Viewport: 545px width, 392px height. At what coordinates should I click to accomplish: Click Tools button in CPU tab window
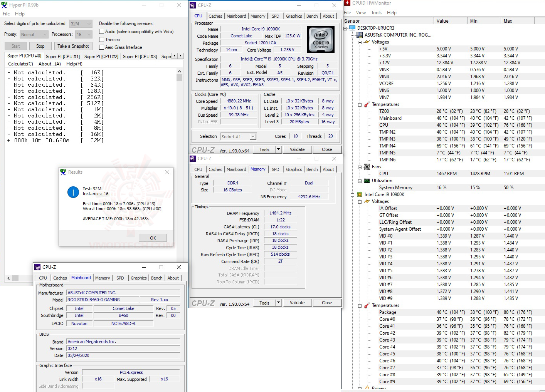(264, 149)
